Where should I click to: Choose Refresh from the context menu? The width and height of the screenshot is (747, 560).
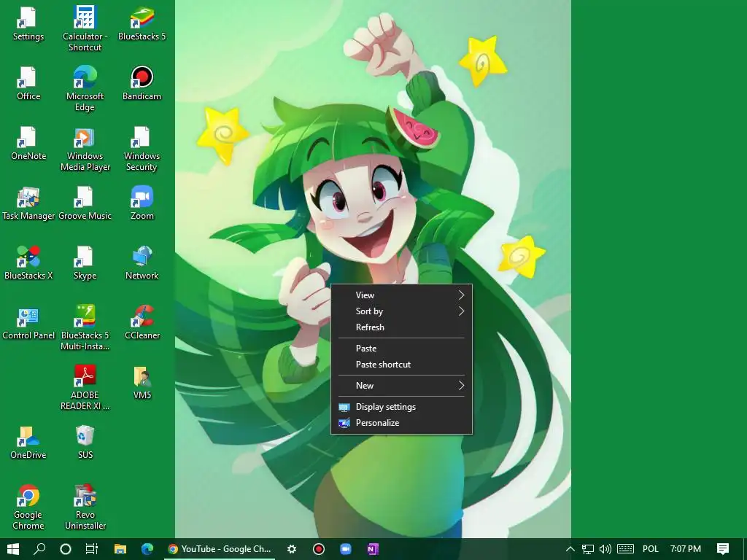tap(402, 327)
